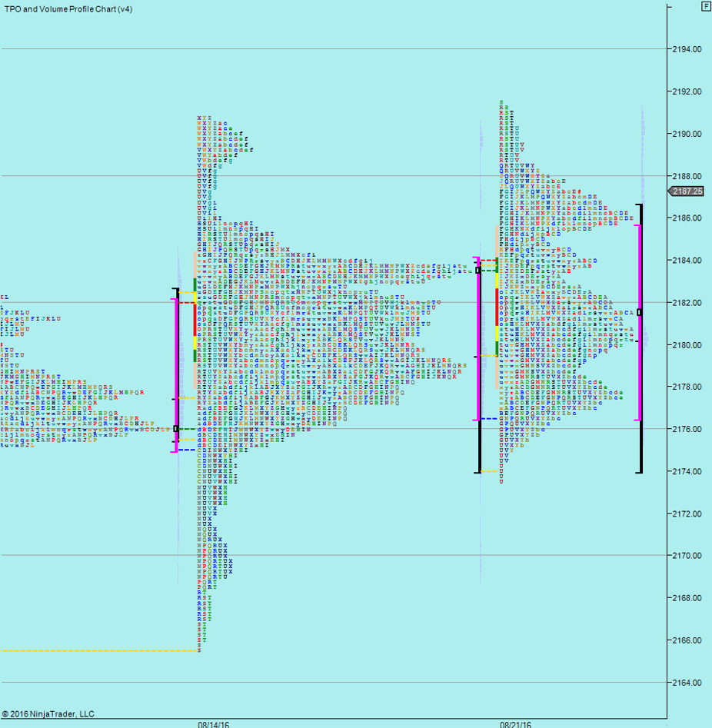The height and width of the screenshot is (728, 712).
Task: Click red $ at bottom of 08/14 profile
Action: click(x=199, y=651)
